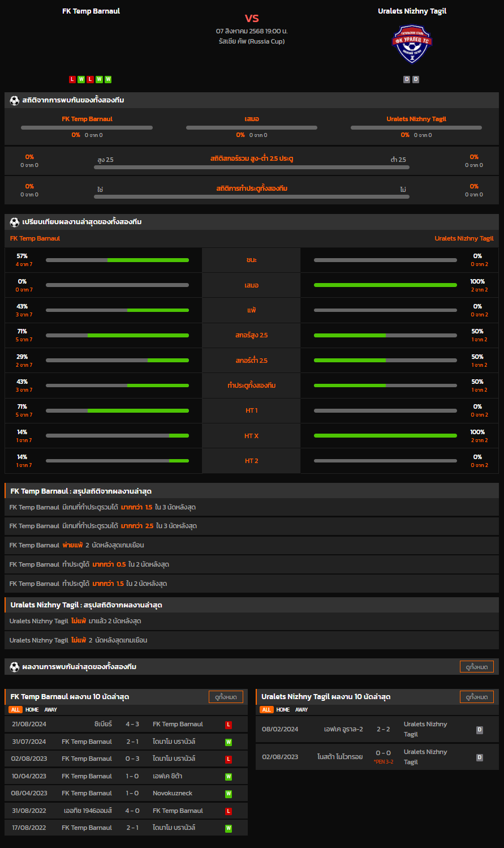Click the สกอร์สูง 2.5 row label
The width and height of the screenshot is (504, 848).
click(252, 335)
